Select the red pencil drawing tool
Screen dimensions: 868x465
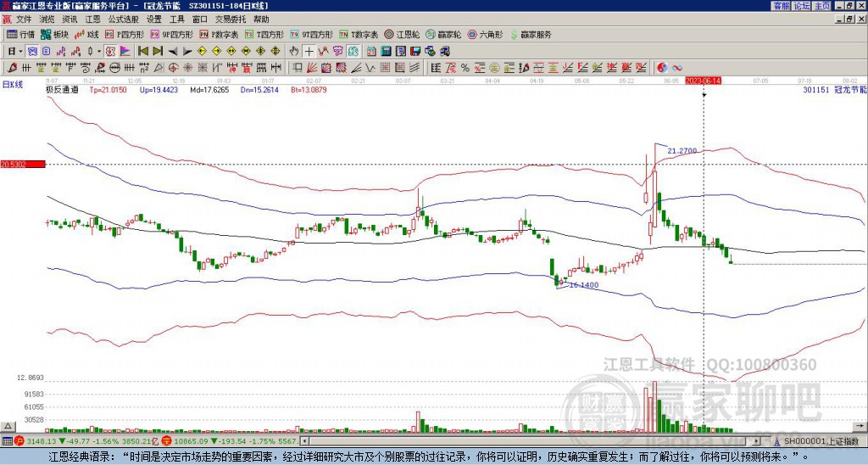12,68
